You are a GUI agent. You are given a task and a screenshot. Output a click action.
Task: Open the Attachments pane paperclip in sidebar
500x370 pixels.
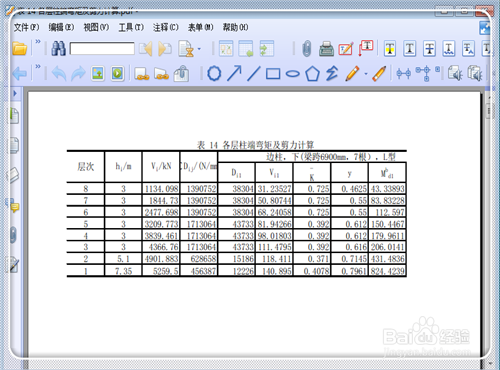pos(13,235)
